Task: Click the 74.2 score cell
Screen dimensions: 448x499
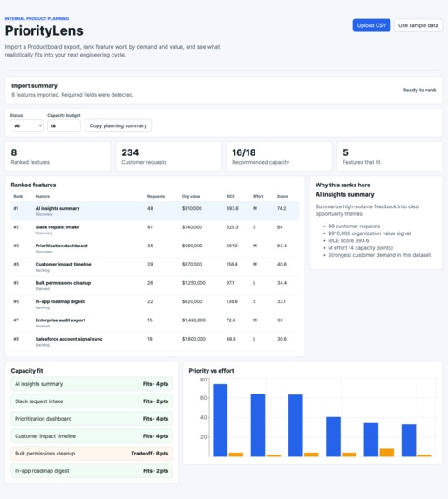Action: [x=282, y=208]
